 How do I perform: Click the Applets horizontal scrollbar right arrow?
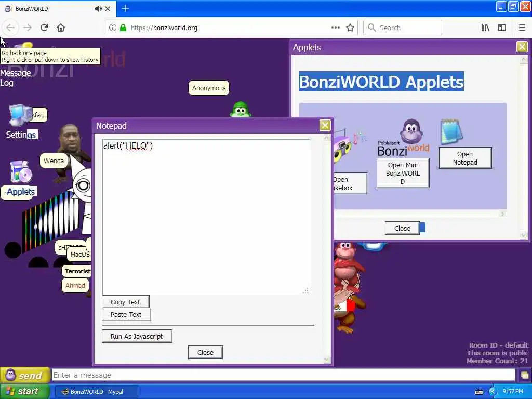tap(503, 214)
